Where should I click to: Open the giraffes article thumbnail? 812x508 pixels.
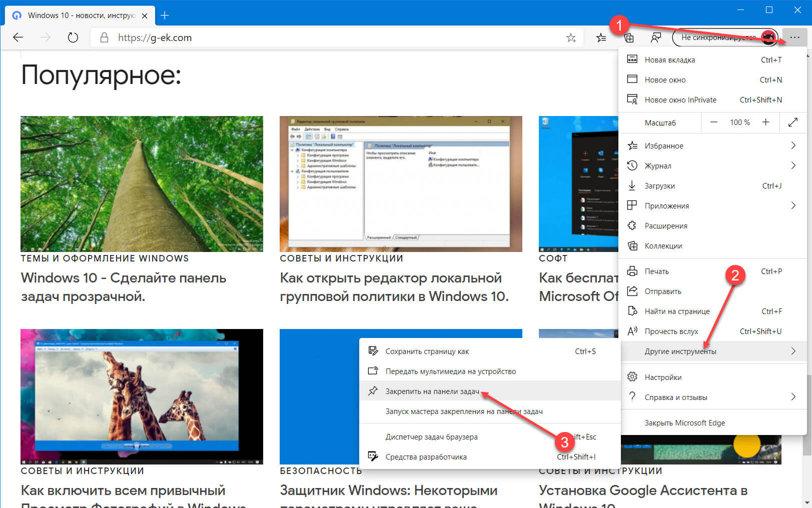pyautogui.click(x=142, y=396)
